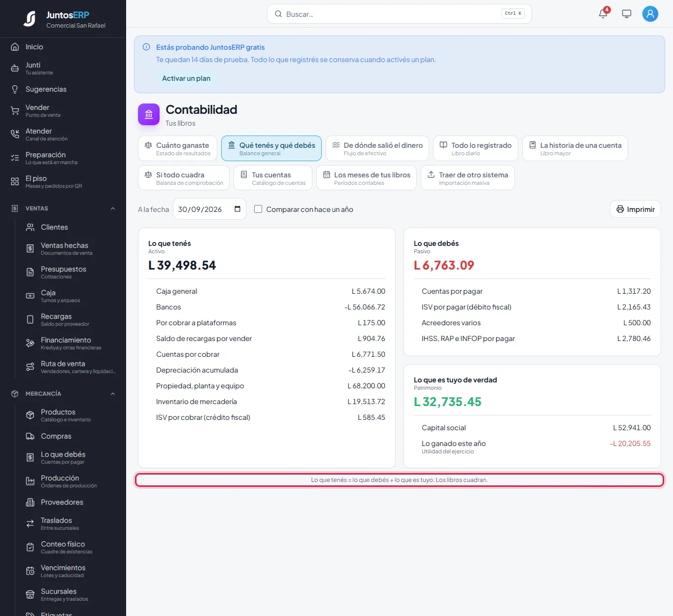Open Traer de otro sistema import tab
The height and width of the screenshot is (616, 673).
[x=468, y=178]
